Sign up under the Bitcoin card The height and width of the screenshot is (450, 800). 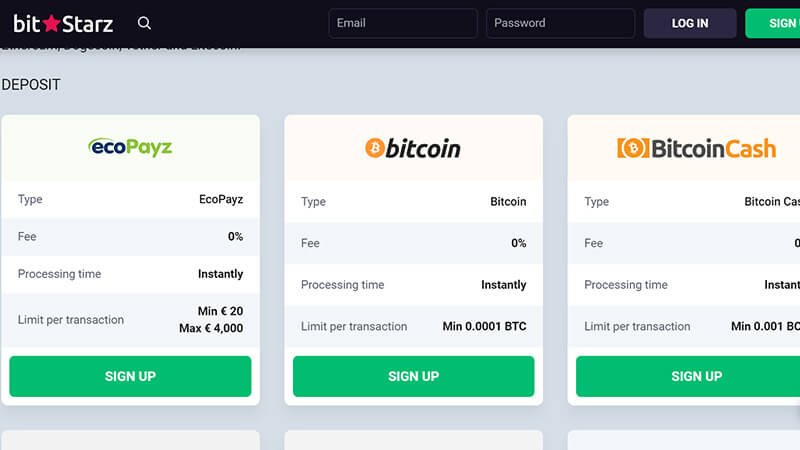[x=413, y=376]
